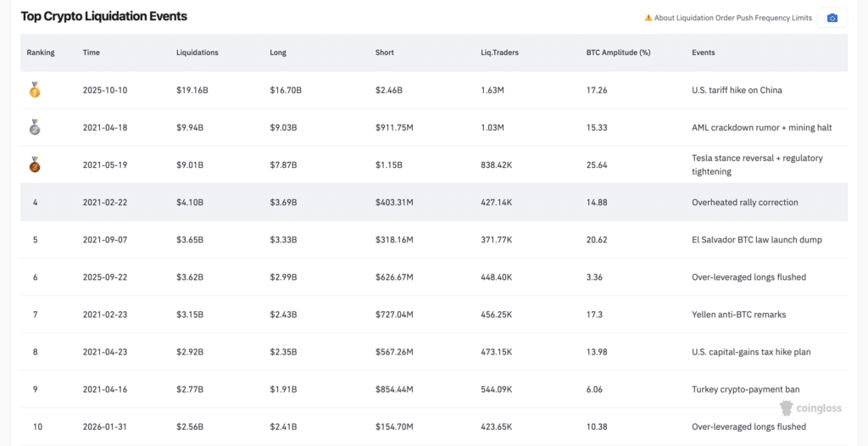The height and width of the screenshot is (446, 868).
Task: Select the BTC Amplitude (%) column header
Action: [x=618, y=53]
